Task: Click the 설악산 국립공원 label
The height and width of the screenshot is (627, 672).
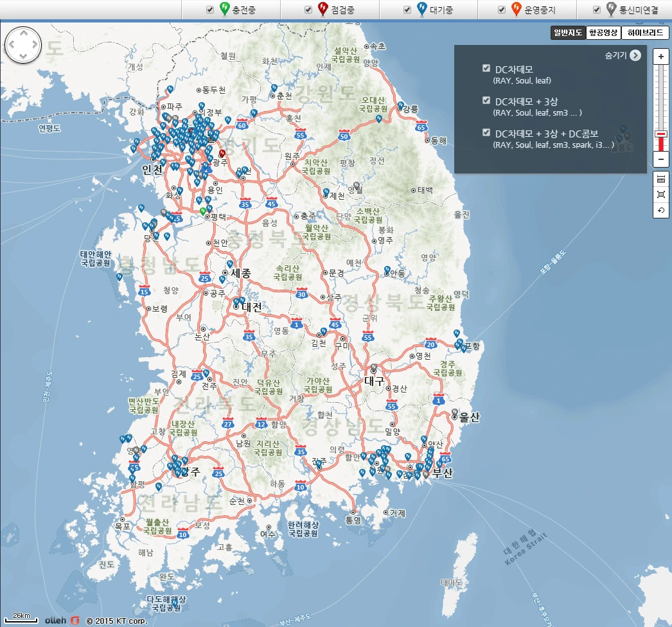Action: [x=346, y=55]
